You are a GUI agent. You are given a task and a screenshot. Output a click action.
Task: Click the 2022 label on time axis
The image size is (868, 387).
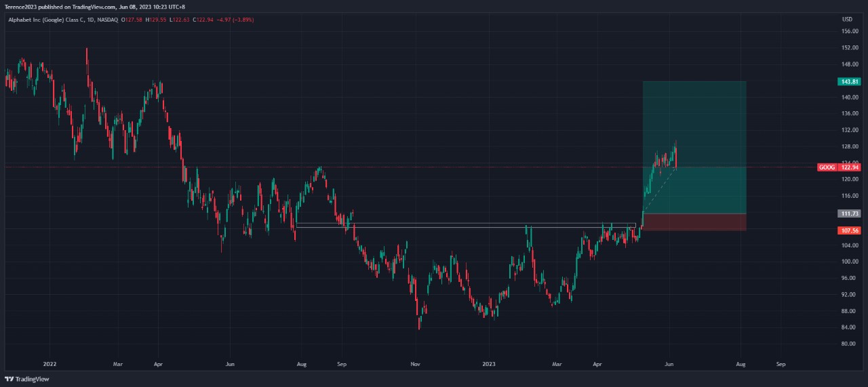(x=50, y=364)
